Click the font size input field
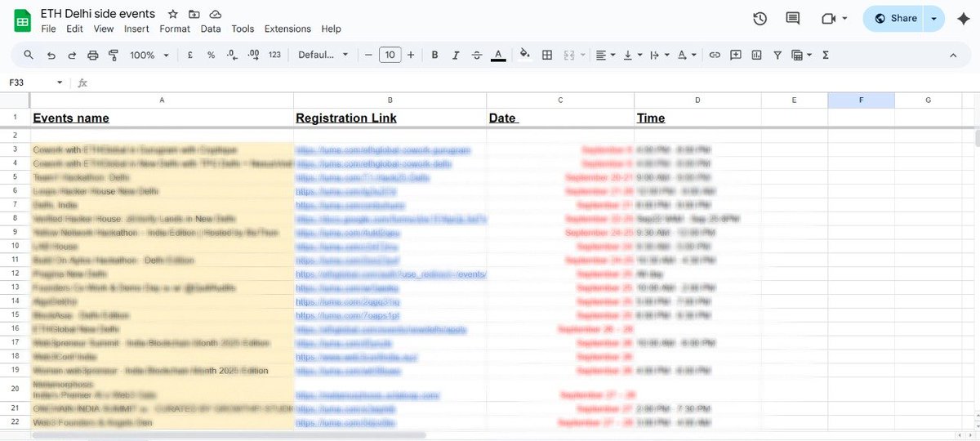 [390, 55]
